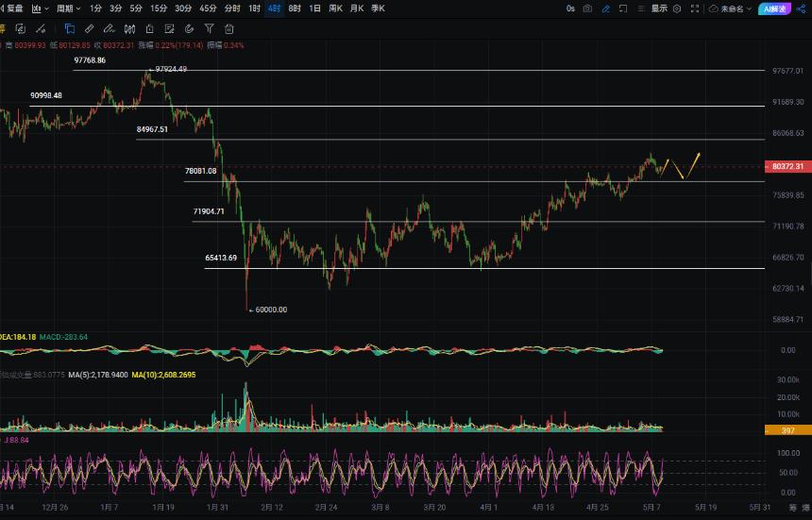812x520 pixels.
Task: Click the share icon
Action: pyautogui.click(x=801, y=8)
